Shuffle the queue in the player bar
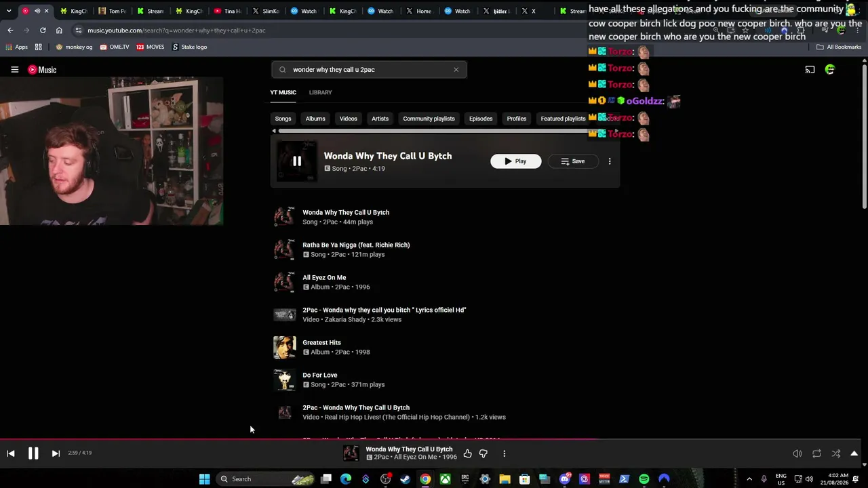Image resolution: width=868 pixels, height=488 pixels. pyautogui.click(x=836, y=453)
